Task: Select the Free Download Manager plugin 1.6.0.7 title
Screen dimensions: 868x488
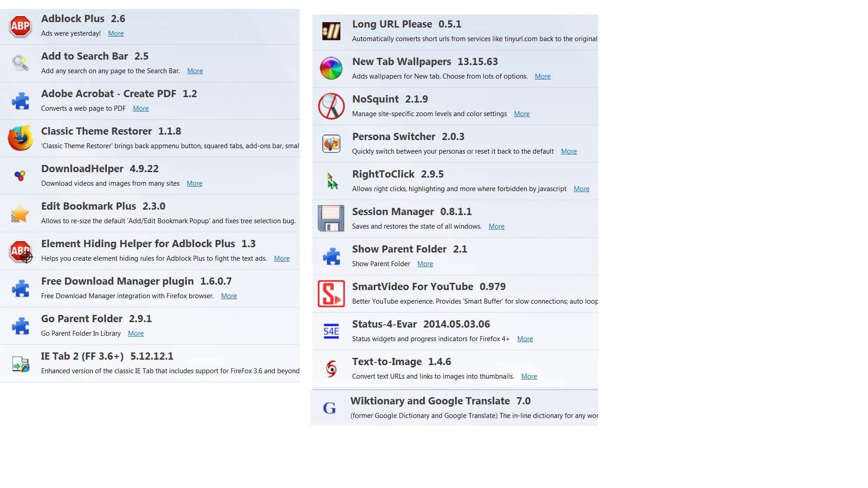Action: click(x=137, y=282)
